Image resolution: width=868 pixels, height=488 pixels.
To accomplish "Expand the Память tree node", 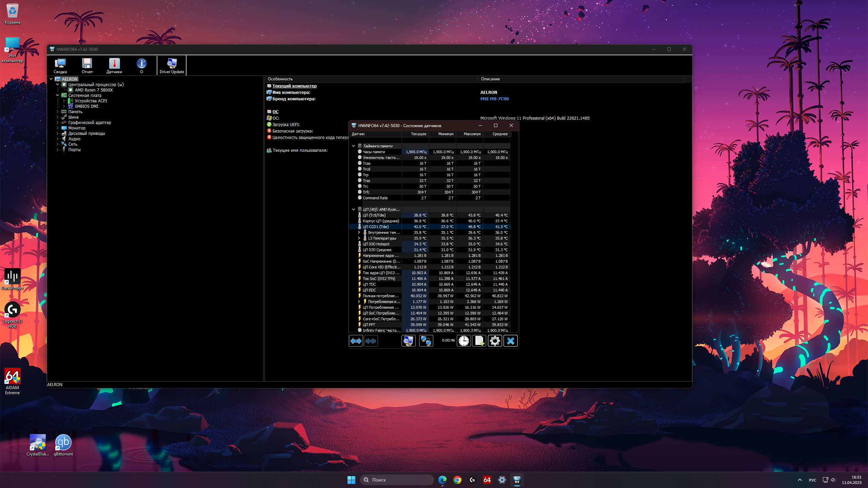I will (x=58, y=111).
